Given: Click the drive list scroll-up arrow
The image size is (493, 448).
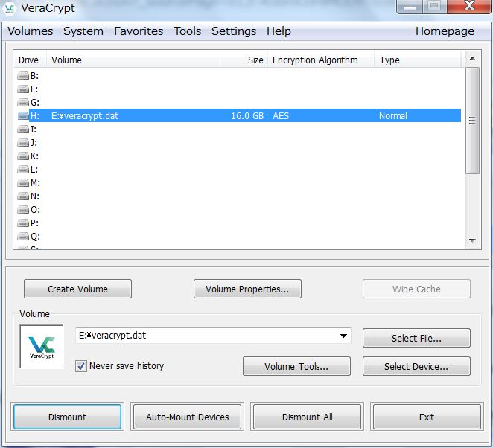Looking at the screenshot, I should [472, 59].
